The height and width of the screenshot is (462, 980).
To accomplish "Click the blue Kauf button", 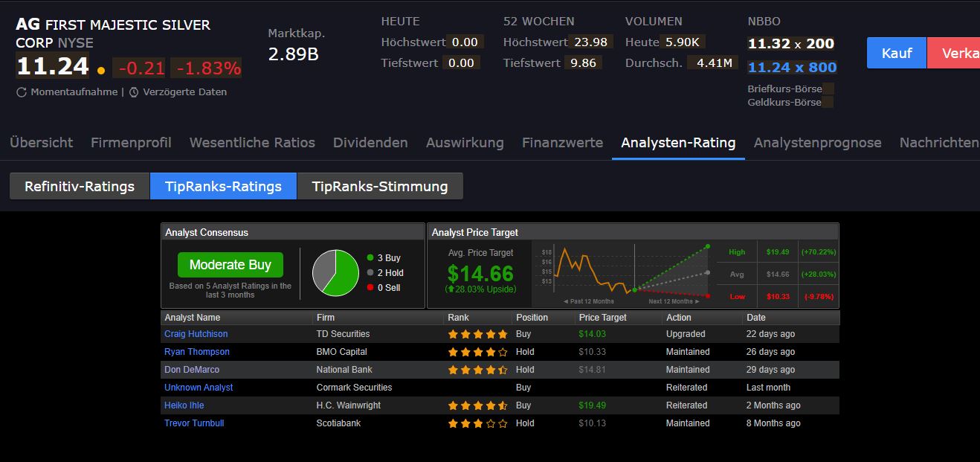I will 897,53.
